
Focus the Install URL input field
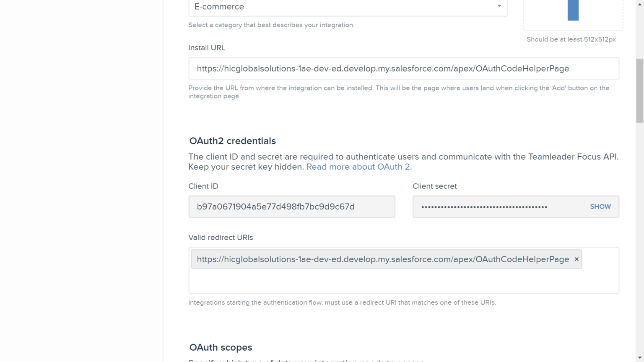click(403, 69)
